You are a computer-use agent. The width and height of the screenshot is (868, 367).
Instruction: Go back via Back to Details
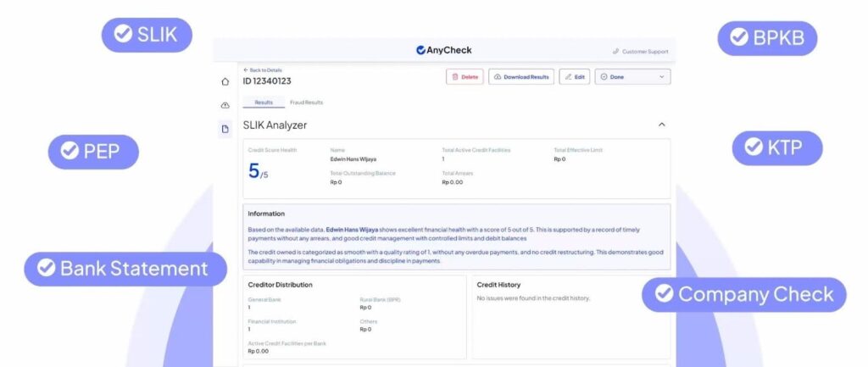[x=263, y=70]
